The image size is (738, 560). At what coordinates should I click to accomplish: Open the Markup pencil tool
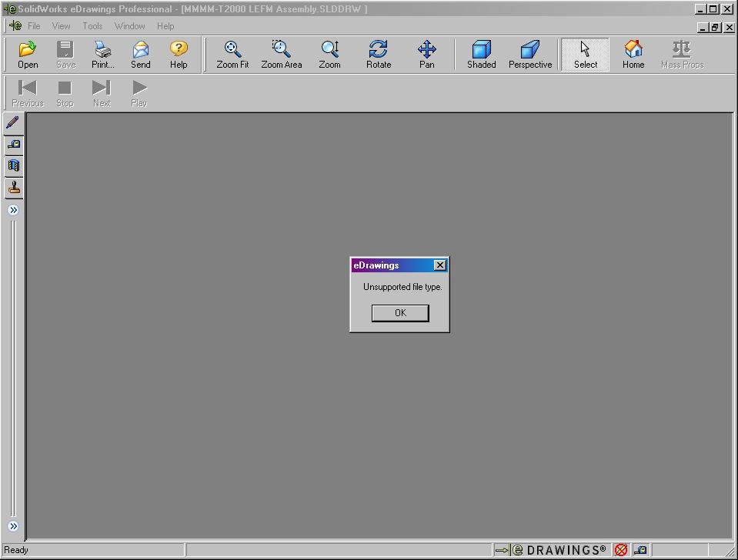(13, 122)
